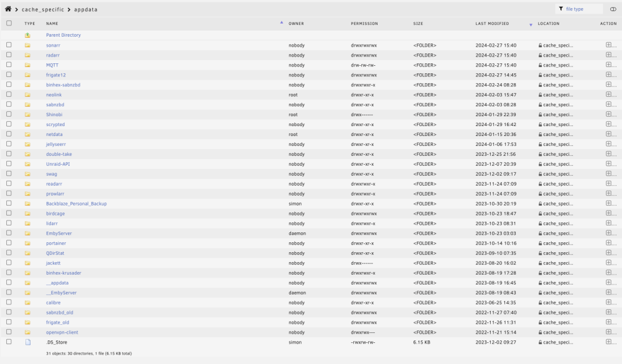622x364 pixels.
Task: Open the frigate_old folder
Action: [57, 322]
